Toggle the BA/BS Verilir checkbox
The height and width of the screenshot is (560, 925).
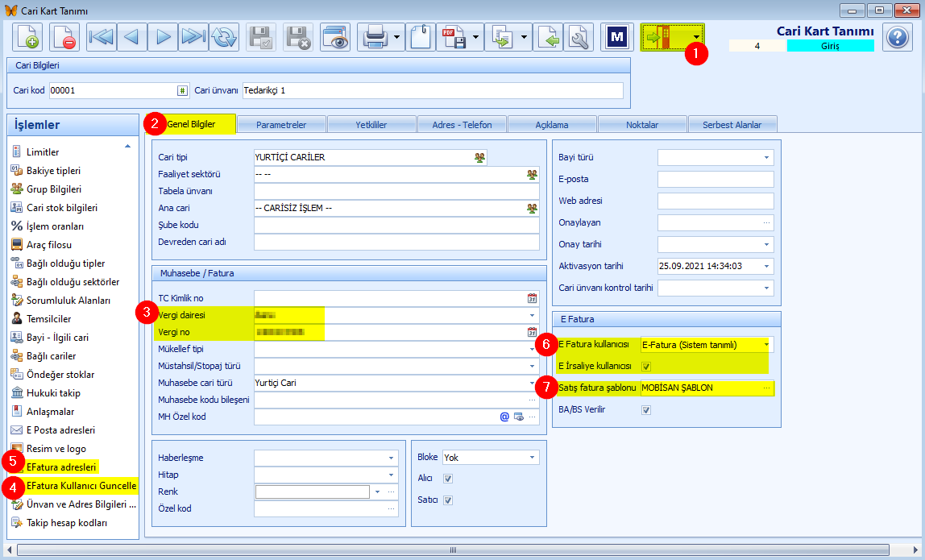(x=646, y=410)
